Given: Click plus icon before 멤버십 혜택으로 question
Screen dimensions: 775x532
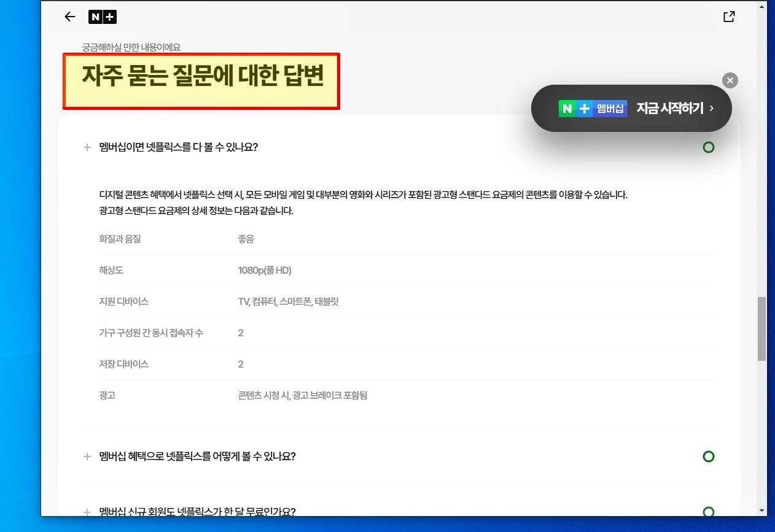Looking at the screenshot, I should [x=87, y=457].
